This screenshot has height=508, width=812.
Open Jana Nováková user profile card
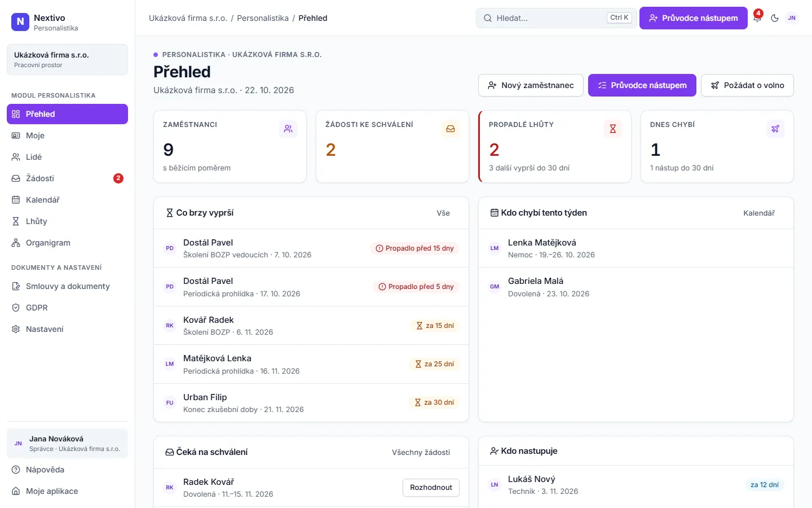pos(67,443)
